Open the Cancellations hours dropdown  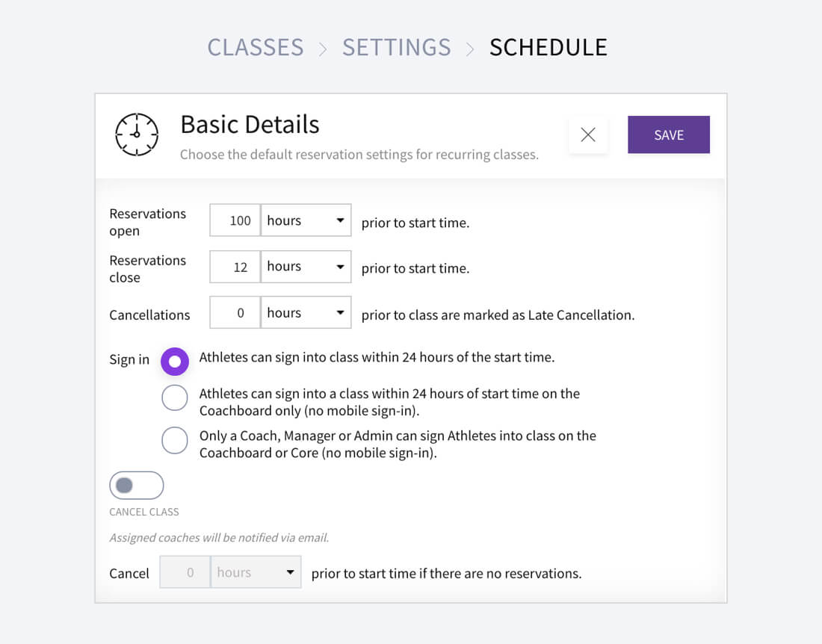click(306, 313)
